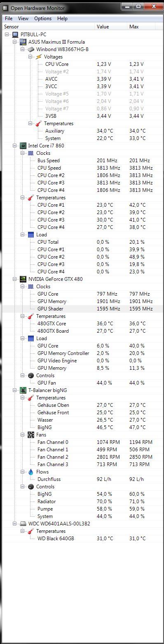The width and height of the screenshot is (164, 644).
Task: Open the View menu
Action: click(23, 19)
